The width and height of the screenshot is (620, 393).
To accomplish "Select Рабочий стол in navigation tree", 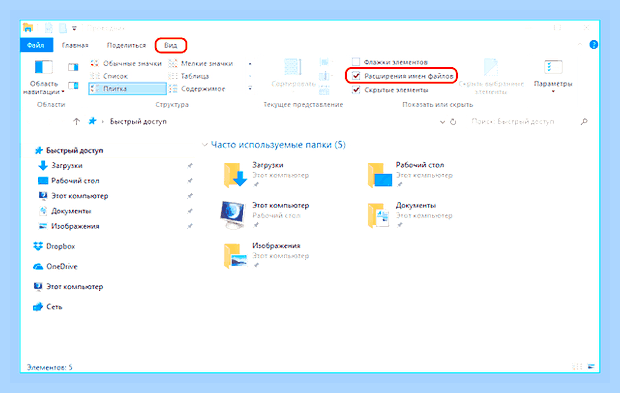I will tap(68, 181).
